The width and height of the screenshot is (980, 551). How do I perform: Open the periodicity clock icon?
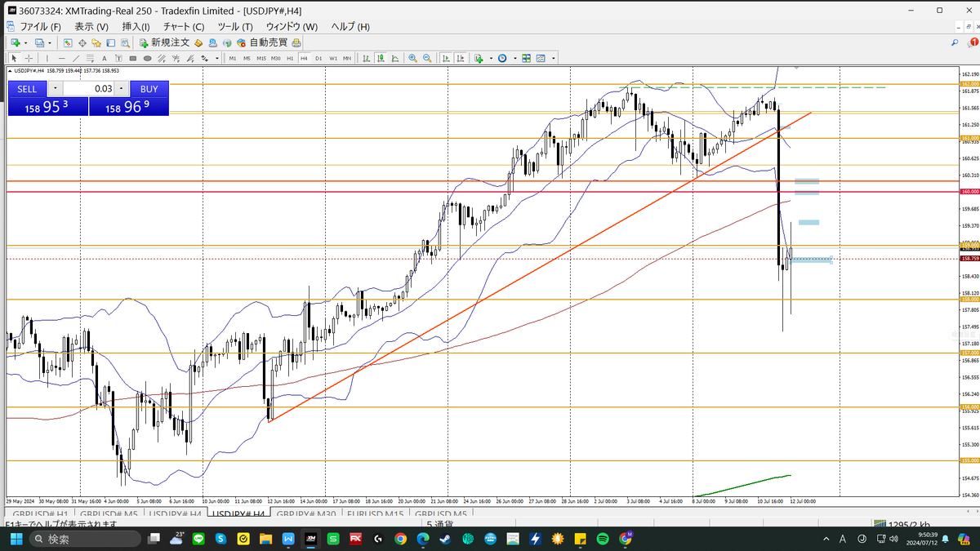[x=502, y=58]
